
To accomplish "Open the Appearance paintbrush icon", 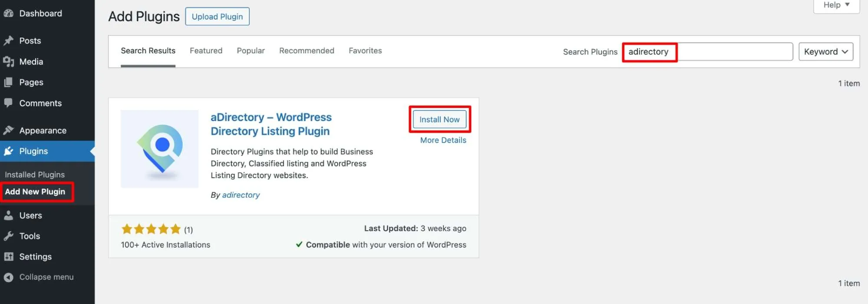I will pyautogui.click(x=8, y=131).
